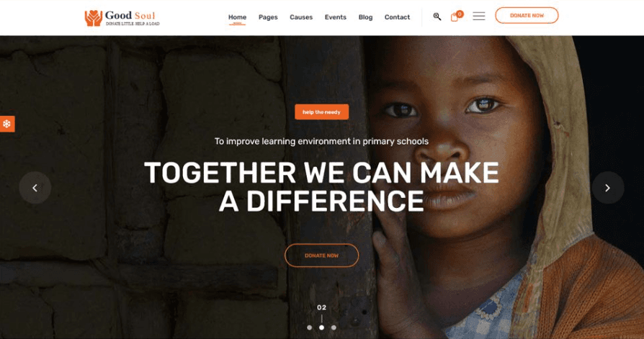Open the shopping cart icon
644x339 pixels.
(455, 17)
